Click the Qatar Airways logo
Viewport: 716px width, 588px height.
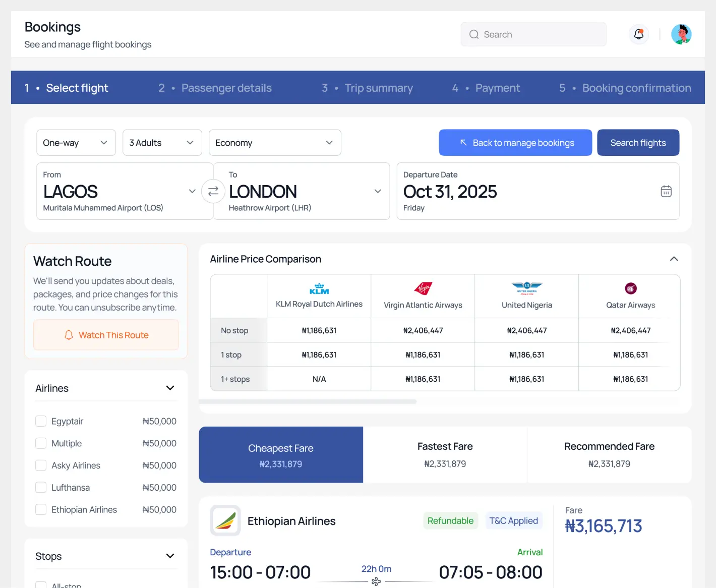click(631, 288)
